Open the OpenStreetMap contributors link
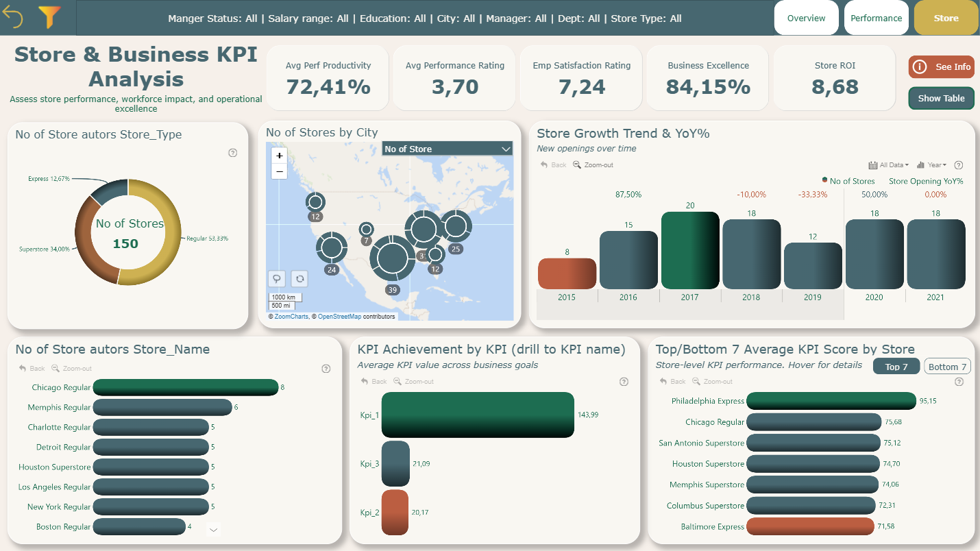The width and height of the screenshot is (980, 551). (339, 317)
